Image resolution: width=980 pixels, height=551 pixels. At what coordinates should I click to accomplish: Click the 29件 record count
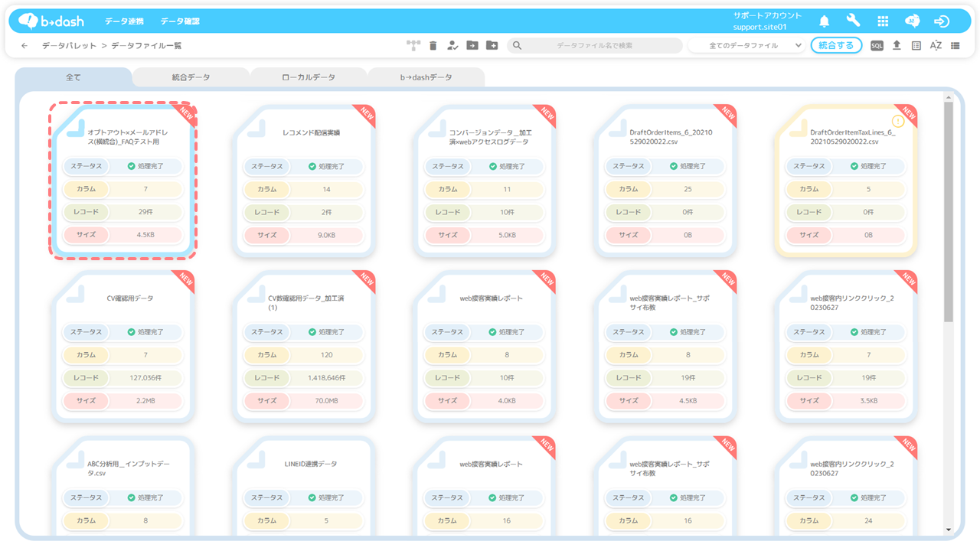tap(145, 212)
